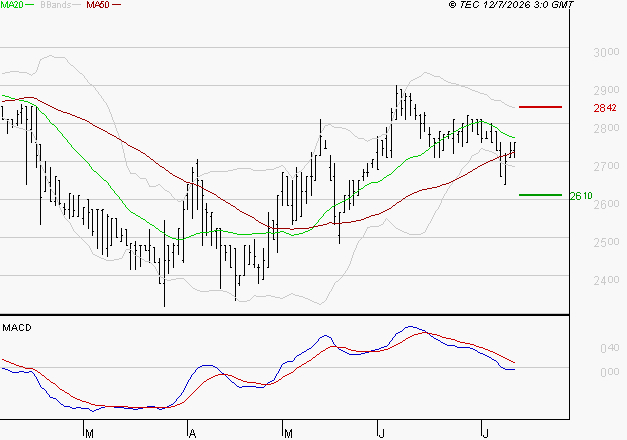Click the red 2842 resistance line

540,107
